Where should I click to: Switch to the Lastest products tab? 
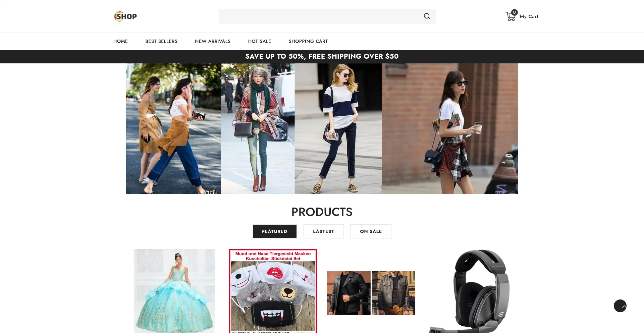[x=323, y=231]
